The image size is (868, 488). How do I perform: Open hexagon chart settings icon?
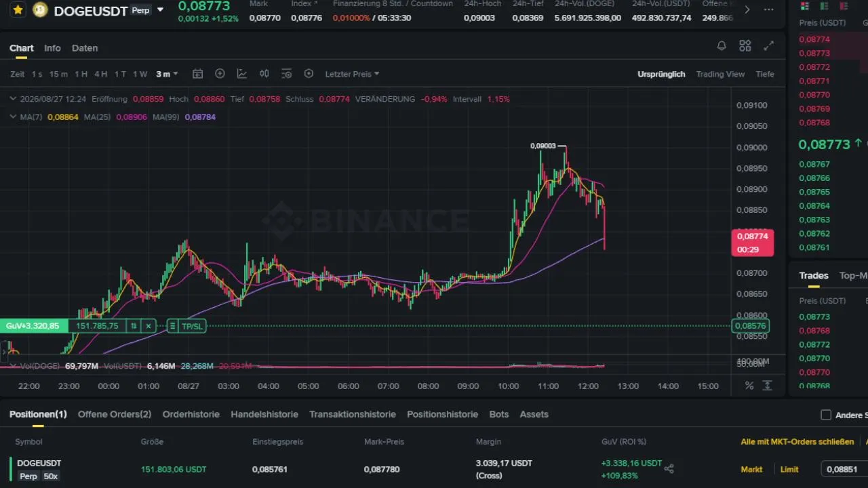[309, 74]
